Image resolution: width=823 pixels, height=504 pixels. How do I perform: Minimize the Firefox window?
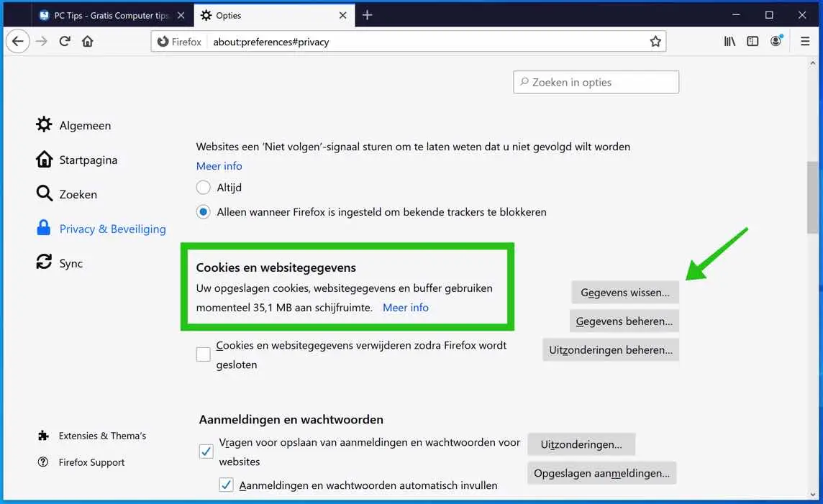pyautogui.click(x=736, y=14)
